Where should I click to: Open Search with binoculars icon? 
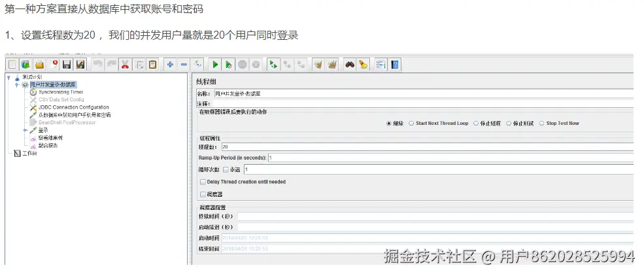[350, 65]
